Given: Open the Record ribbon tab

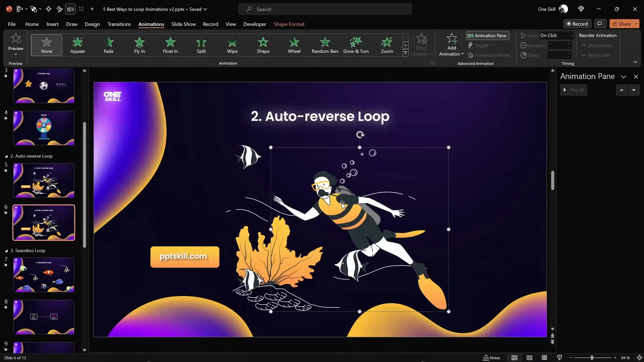Looking at the screenshot, I should 210,24.
